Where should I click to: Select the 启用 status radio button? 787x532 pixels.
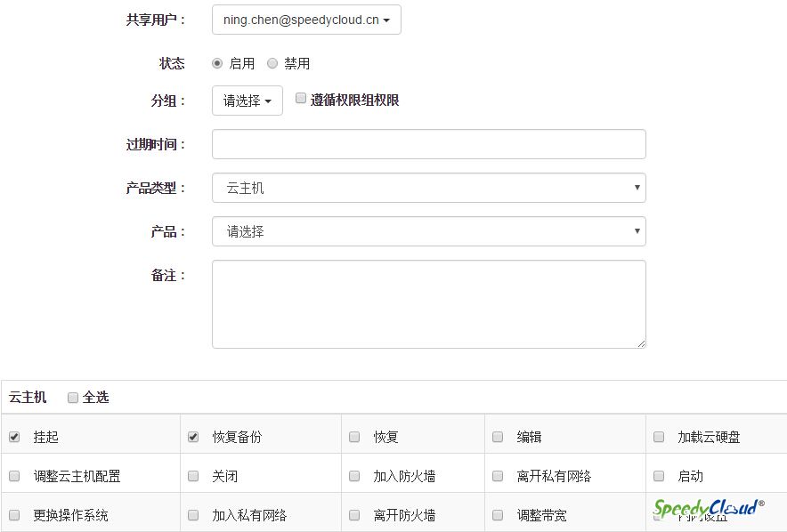[217, 63]
